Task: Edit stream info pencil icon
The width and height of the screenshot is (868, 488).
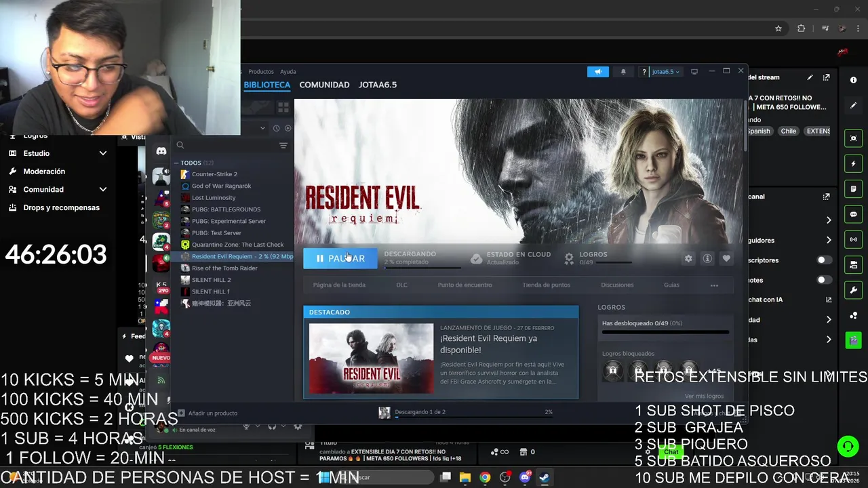Action: click(810, 77)
